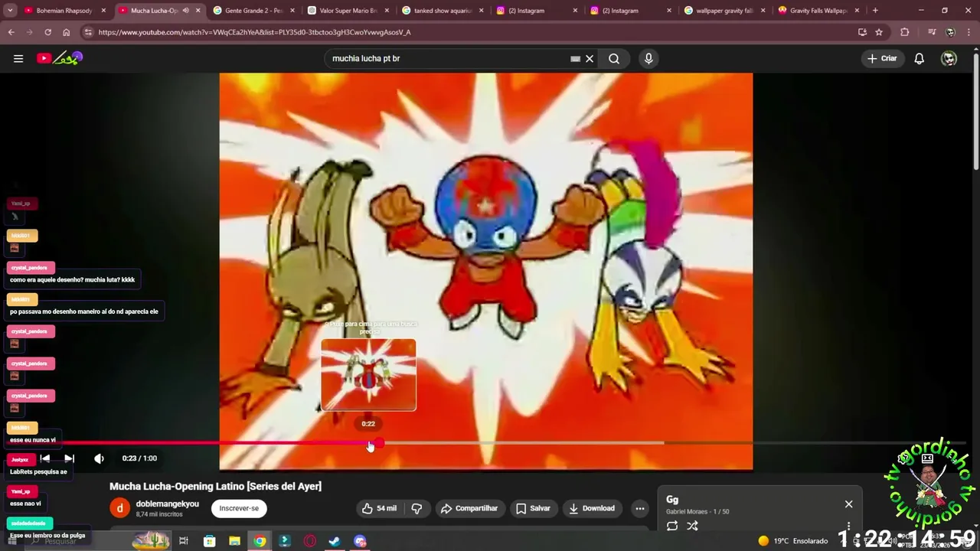This screenshot has width=980, height=551.
Task: Close the Bohemian Rhapsody tab
Action: (x=103, y=11)
